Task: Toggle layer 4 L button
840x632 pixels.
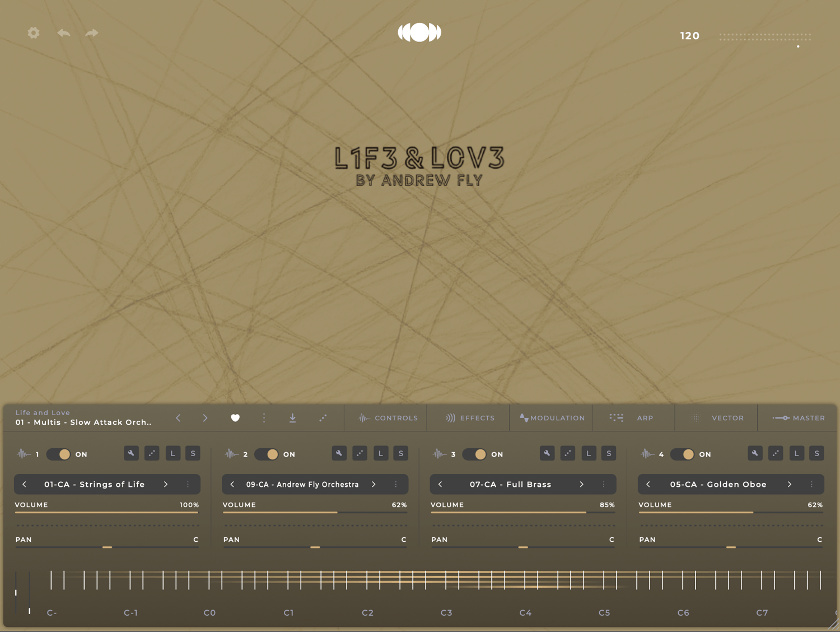Action: pos(796,453)
